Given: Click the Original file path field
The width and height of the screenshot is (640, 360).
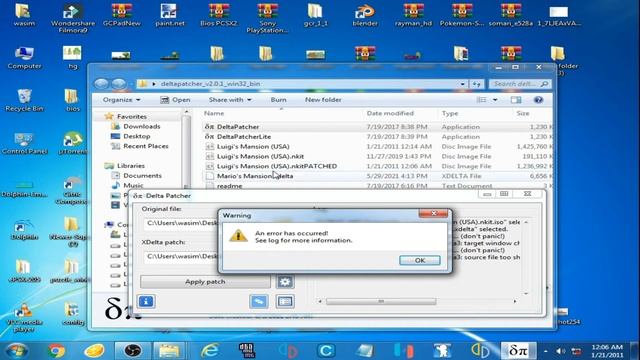Looking at the screenshot, I should coord(182,223).
